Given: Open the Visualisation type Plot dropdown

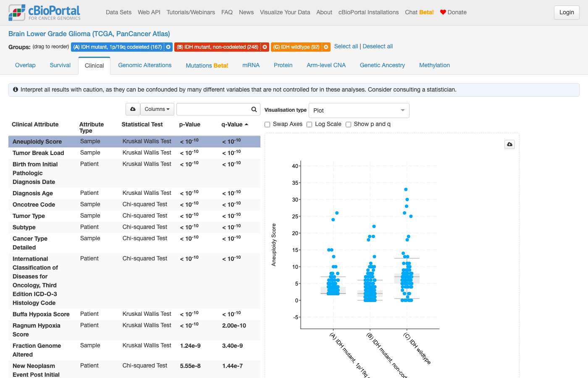Looking at the screenshot, I should coord(359,110).
